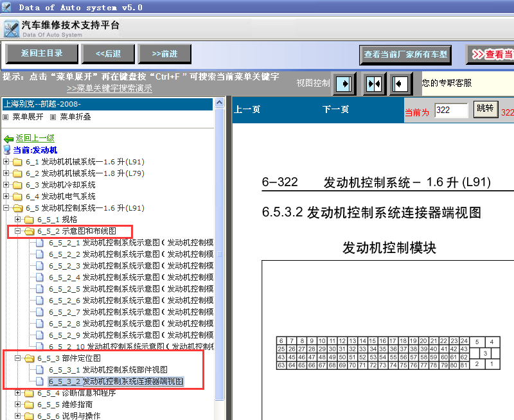Click document icon of 6_5_2_1 entry
The width and height of the screenshot is (514, 420).
[x=40, y=243]
